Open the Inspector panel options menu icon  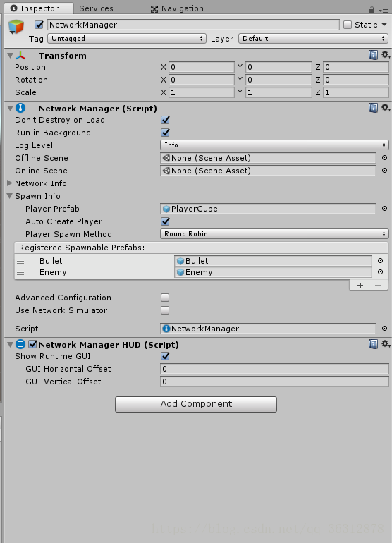click(x=384, y=11)
